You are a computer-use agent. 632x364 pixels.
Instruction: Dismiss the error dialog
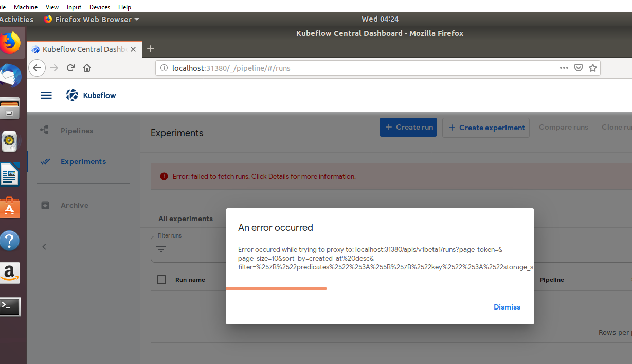507,307
